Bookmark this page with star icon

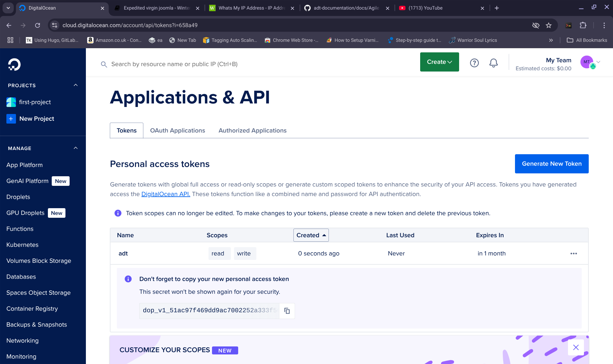tap(549, 25)
